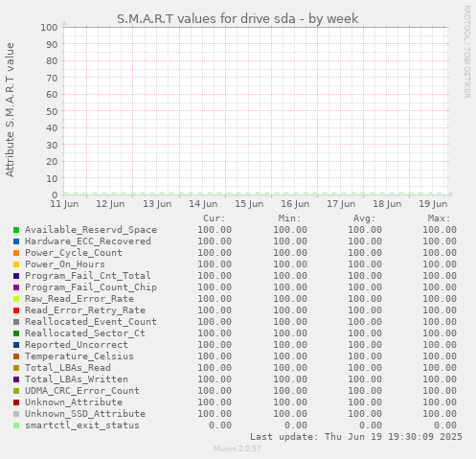Click the 'Min:' column header

coord(289,218)
